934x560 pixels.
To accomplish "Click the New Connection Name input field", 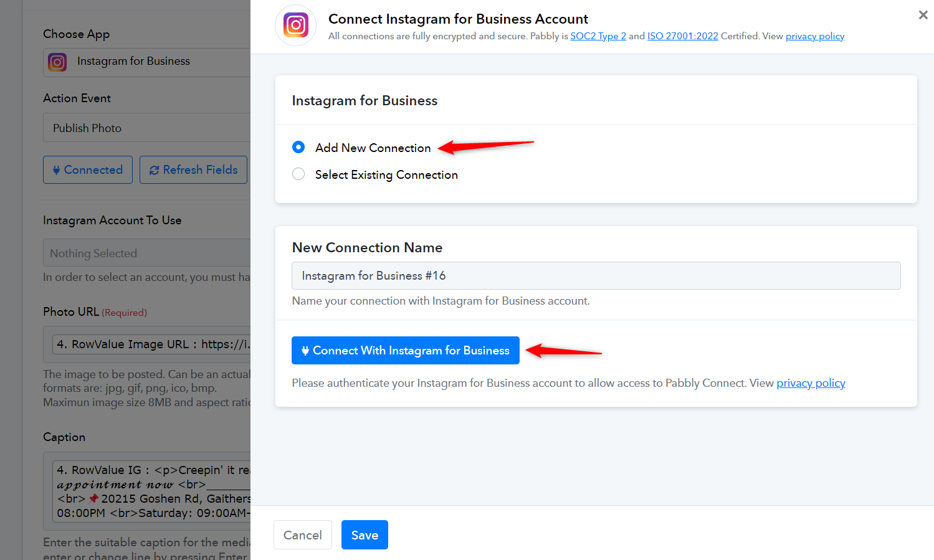I will tap(596, 275).
